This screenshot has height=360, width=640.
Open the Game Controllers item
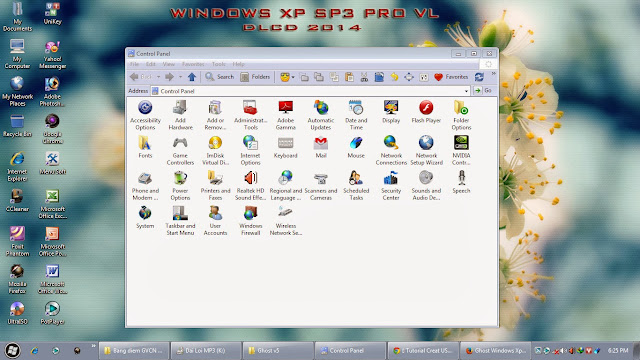coord(180,150)
